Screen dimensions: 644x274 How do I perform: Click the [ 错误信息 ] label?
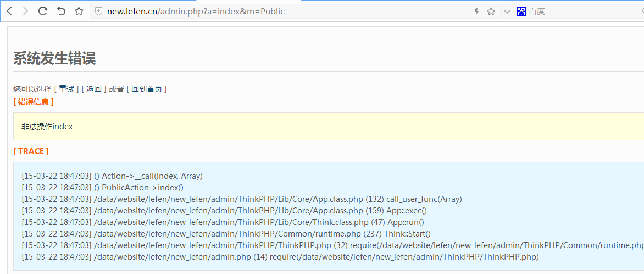coord(34,102)
